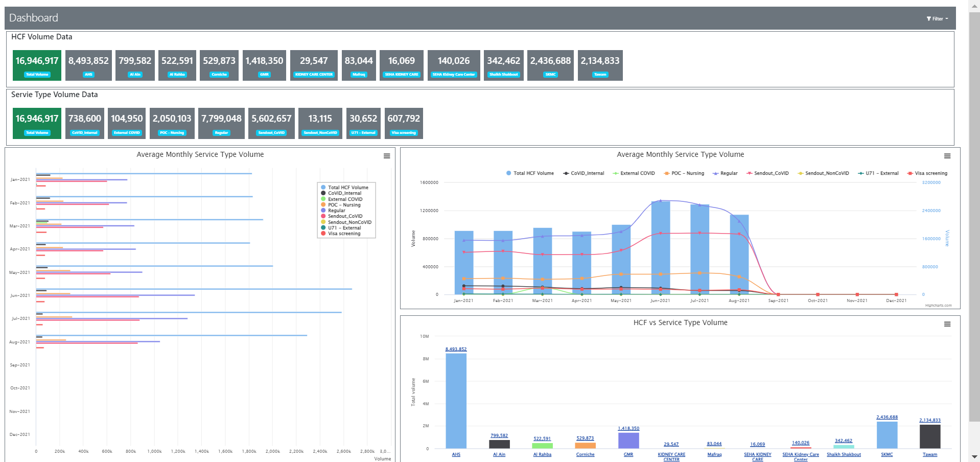Open the Filter dropdown in header

pos(937,19)
